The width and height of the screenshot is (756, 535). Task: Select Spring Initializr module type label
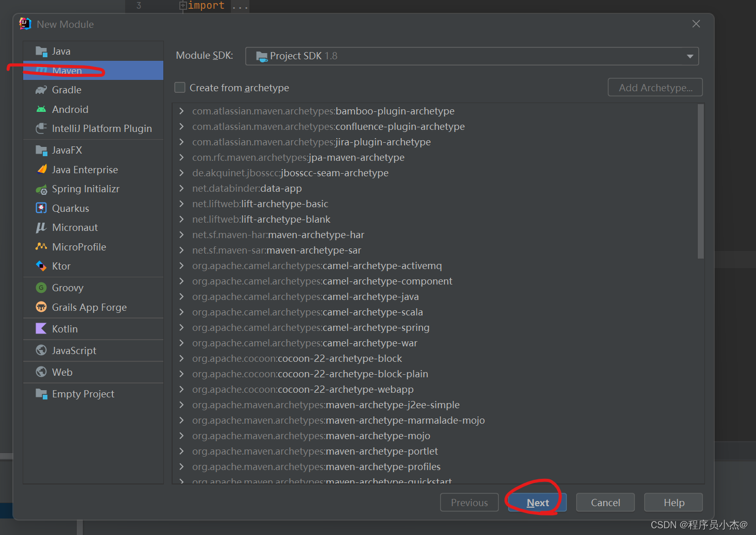[x=86, y=189]
